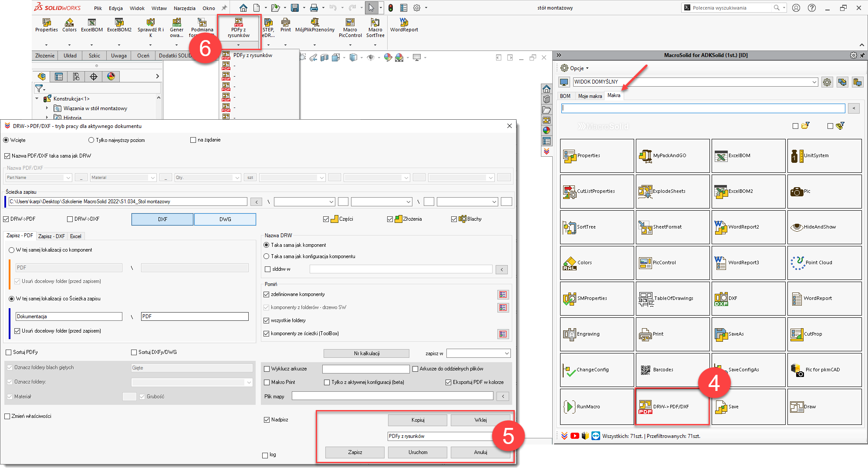Image resolution: width=868 pixels, height=471 pixels.
Task: Click the DWG format button
Action: (x=225, y=219)
